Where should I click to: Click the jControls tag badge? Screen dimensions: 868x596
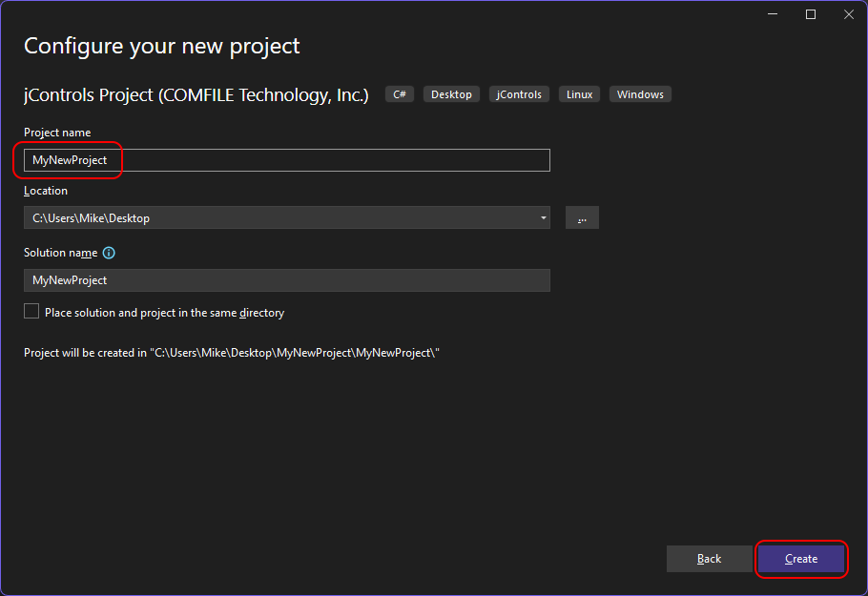point(519,94)
